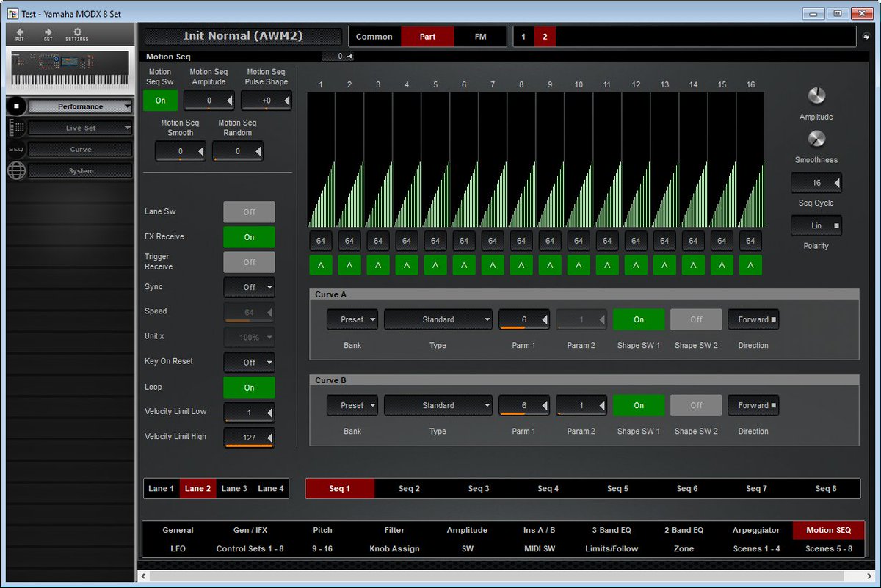Open the Unit x 100% dropdown
The height and width of the screenshot is (588, 881).
[250, 337]
